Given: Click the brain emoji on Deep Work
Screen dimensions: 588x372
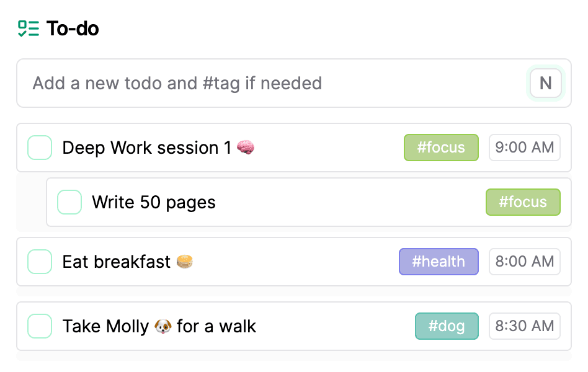Looking at the screenshot, I should click(246, 148).
